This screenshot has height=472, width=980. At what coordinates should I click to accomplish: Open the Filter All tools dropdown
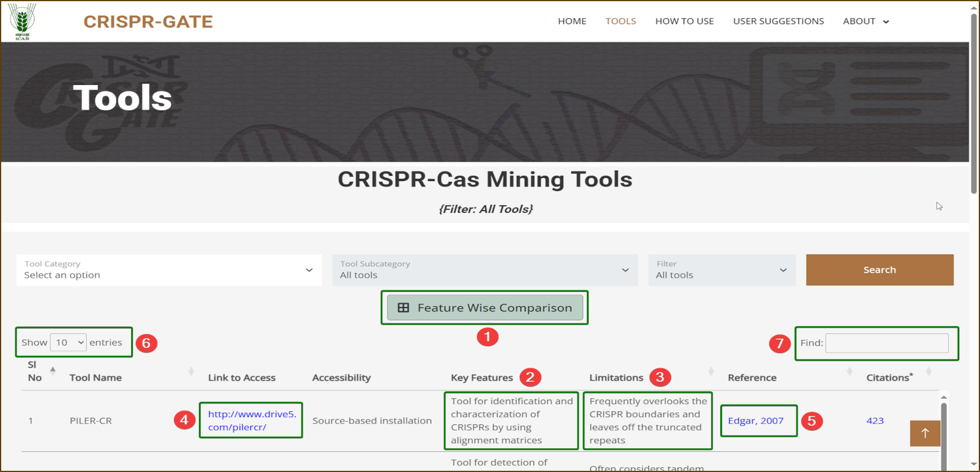722,270
